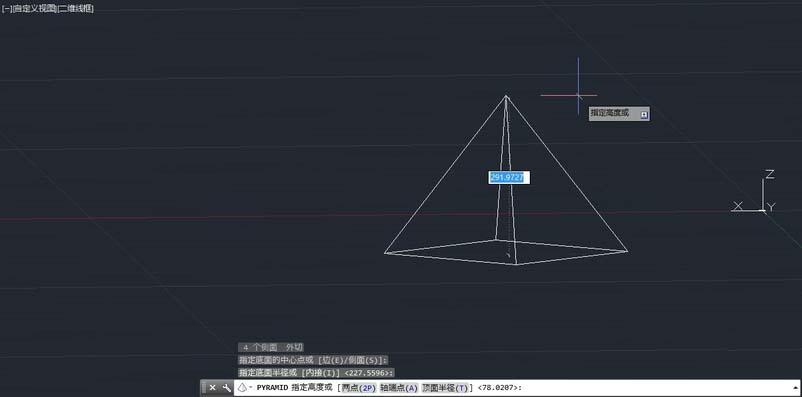Click the history line 指定底面的中心点或 [边(E)/侧面(S)]
This screenshot has height=397, width=802.
click(313, 360)
